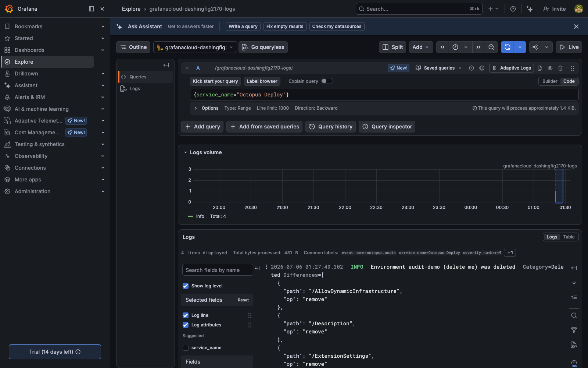The width and height of the screenshot is (588, 368).
Task: Open the data source picker dropdown
Action: coord(195,47)
